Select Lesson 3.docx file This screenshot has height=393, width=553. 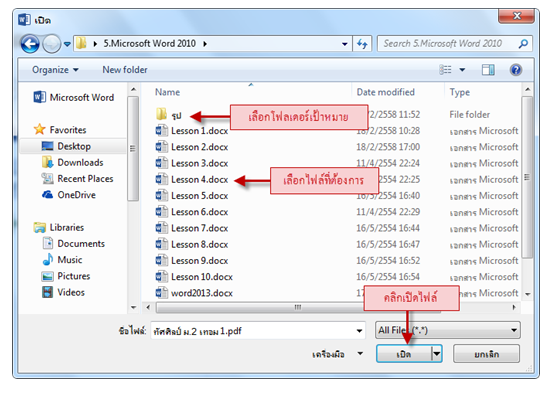point(192,163)
